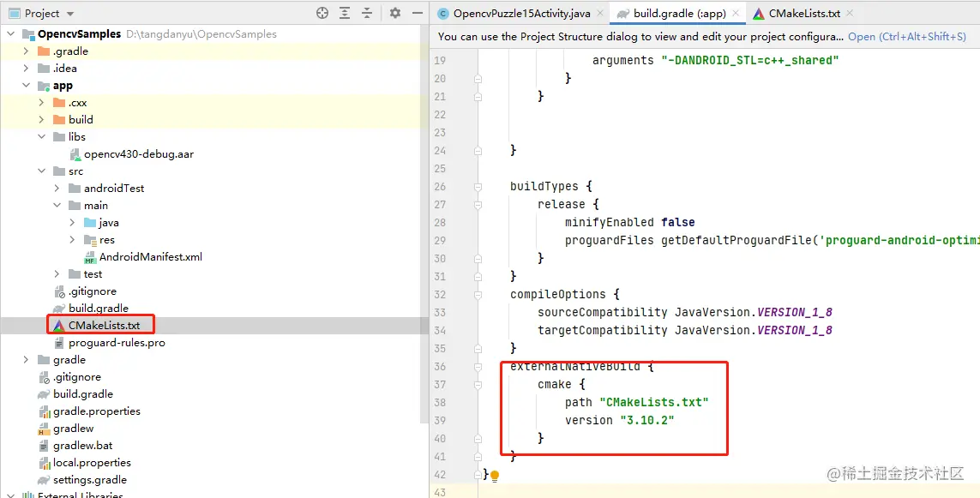980x498 pixels.
Task: Select gradlew.bat file
Action: [82, 446]
